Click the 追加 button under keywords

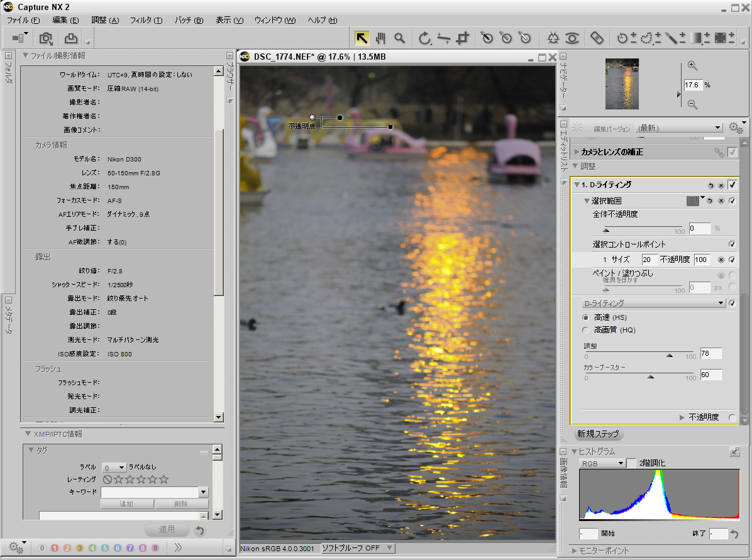pos(127,503)
